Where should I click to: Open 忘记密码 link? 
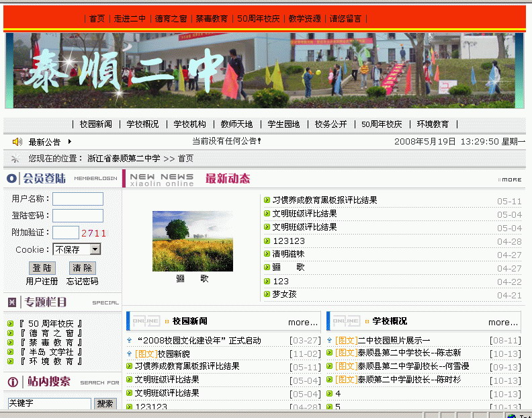[83, 282]
